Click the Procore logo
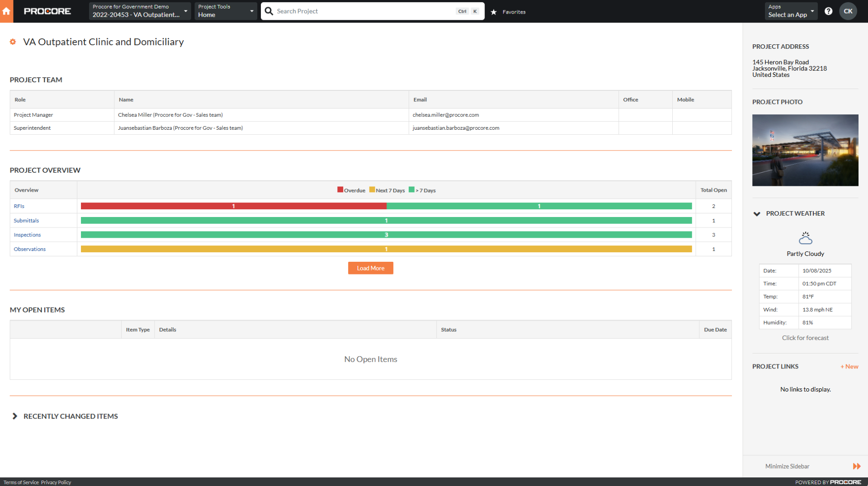868x486 pixels. click(x=47, y=11)
